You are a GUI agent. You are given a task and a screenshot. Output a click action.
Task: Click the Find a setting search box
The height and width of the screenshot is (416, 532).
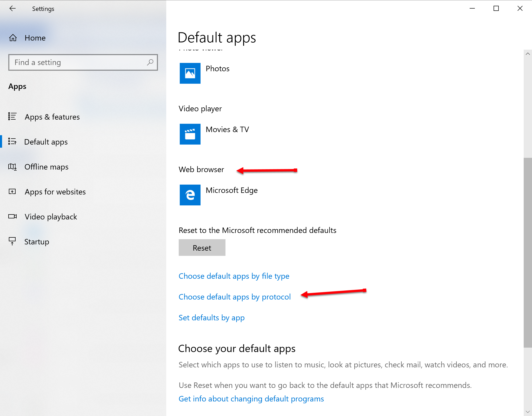[x=78, y=62]
